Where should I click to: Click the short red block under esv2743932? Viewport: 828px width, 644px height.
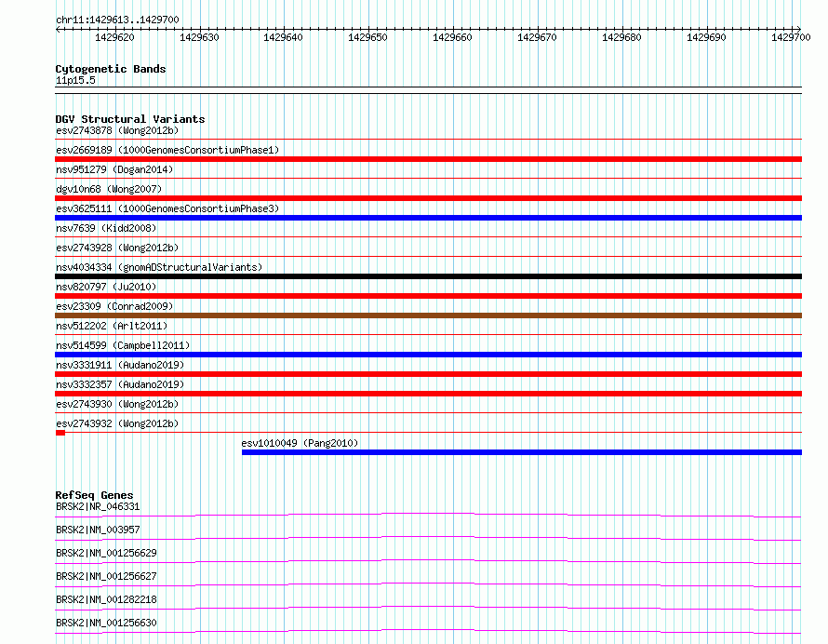[x=60, y=433]
